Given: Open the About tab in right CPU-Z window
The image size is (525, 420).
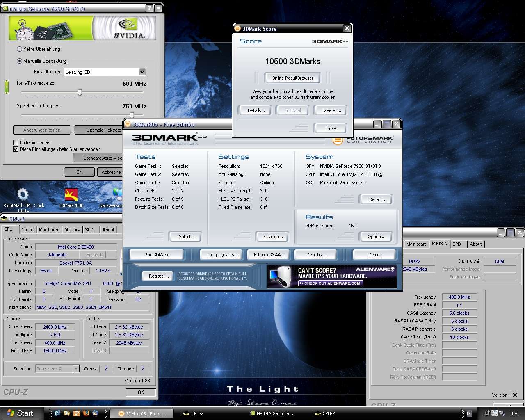Looking at the screenshot, I should (x=476, y=244).
